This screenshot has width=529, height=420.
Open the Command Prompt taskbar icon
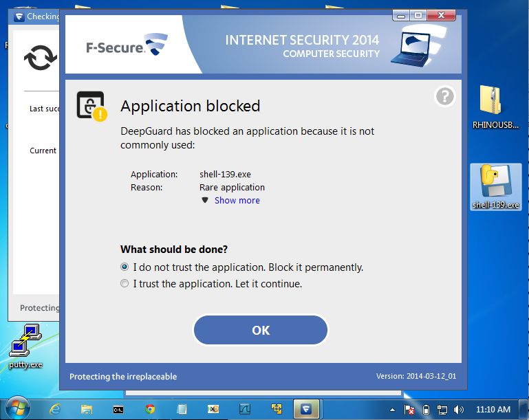pos(118,409)
